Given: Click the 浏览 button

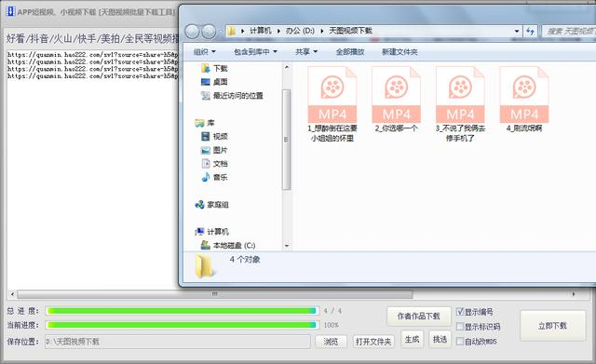Looking at the screenshot, I should pos(331,342).
